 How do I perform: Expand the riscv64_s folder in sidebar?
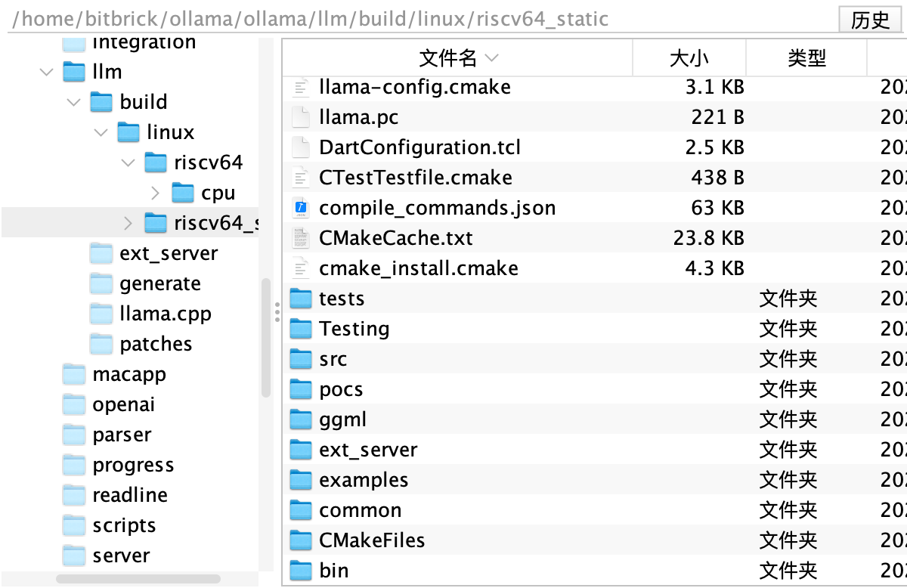tap(128, 223)
